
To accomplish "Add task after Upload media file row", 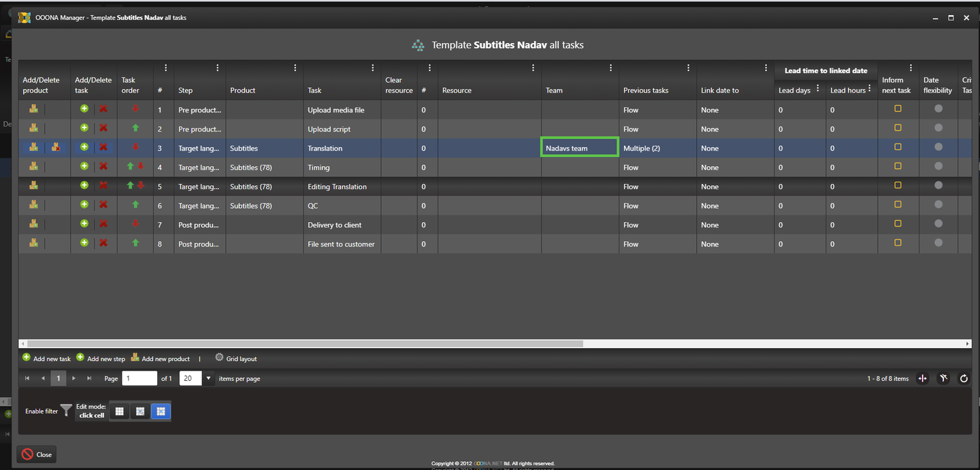I will point(84,108).
